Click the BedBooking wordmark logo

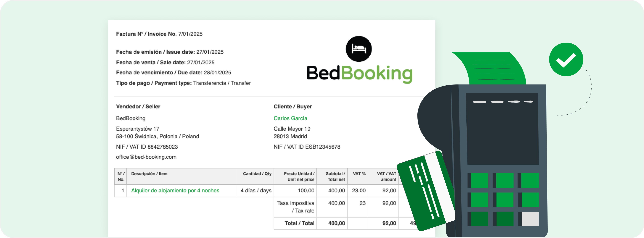[360, 73]
